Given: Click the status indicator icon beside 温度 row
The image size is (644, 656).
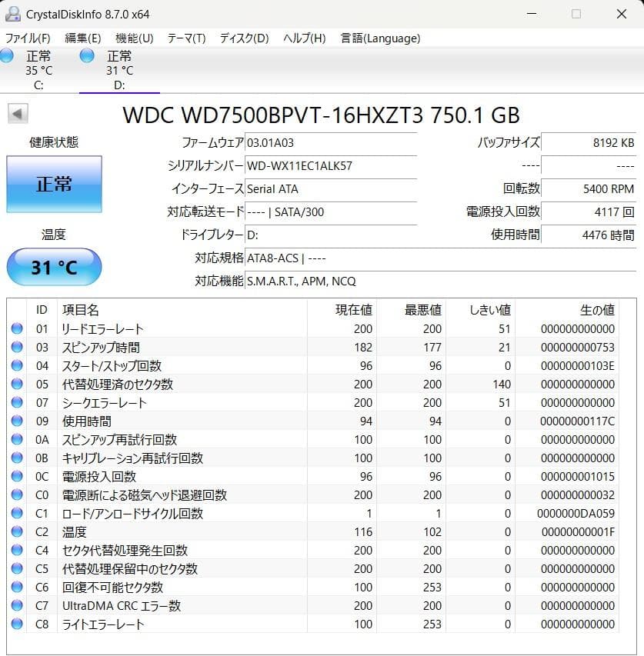Looking at the screenshot, I should click(18, 532).
